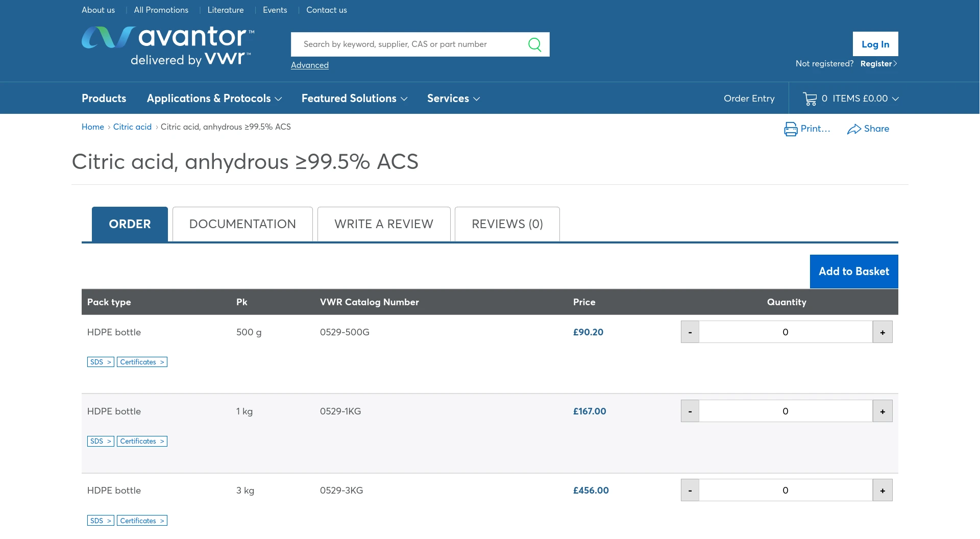Click the printer icon

(x=790, y=129)
